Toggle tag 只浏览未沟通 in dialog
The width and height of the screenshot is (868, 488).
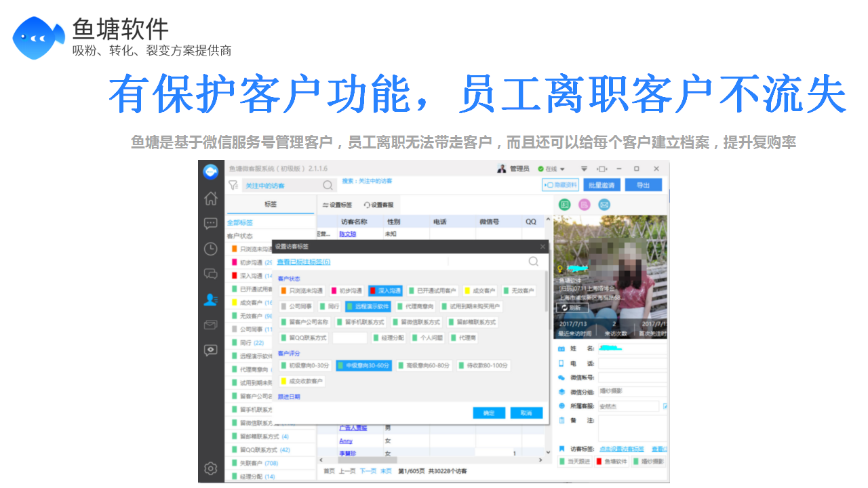click(x=302, y=291)
